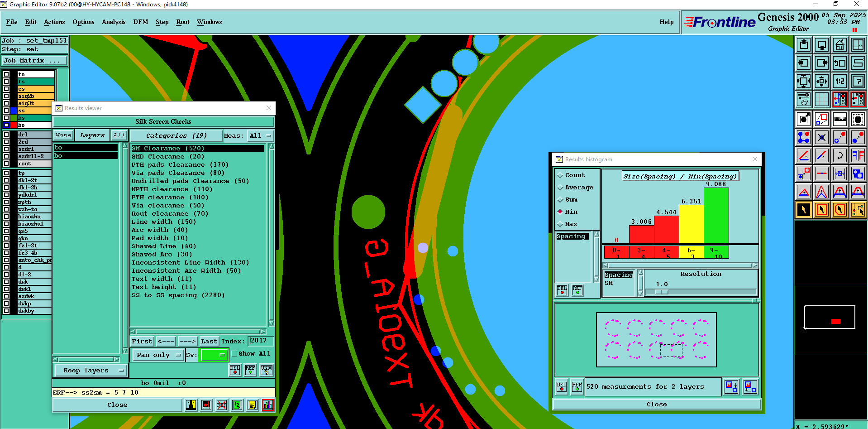The width and height of the screenshot is (868, 429).
Task: Click the zoom in expand icon
Action: (804, 81)
